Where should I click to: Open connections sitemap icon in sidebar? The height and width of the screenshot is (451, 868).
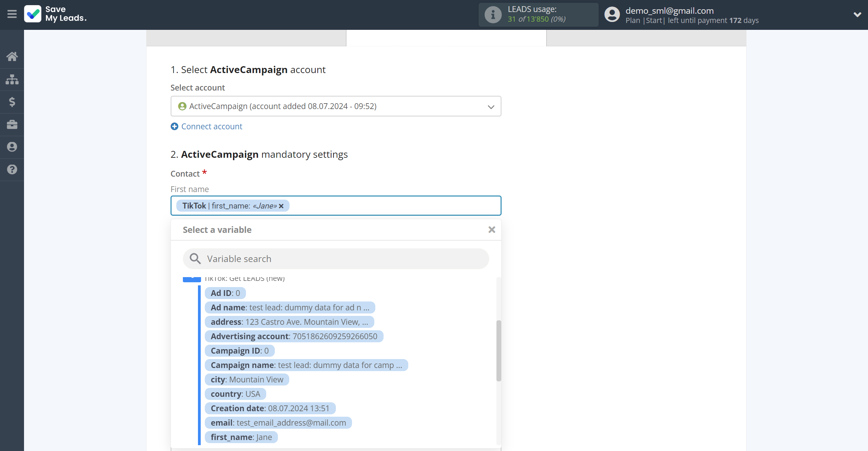tap(12, 79)
